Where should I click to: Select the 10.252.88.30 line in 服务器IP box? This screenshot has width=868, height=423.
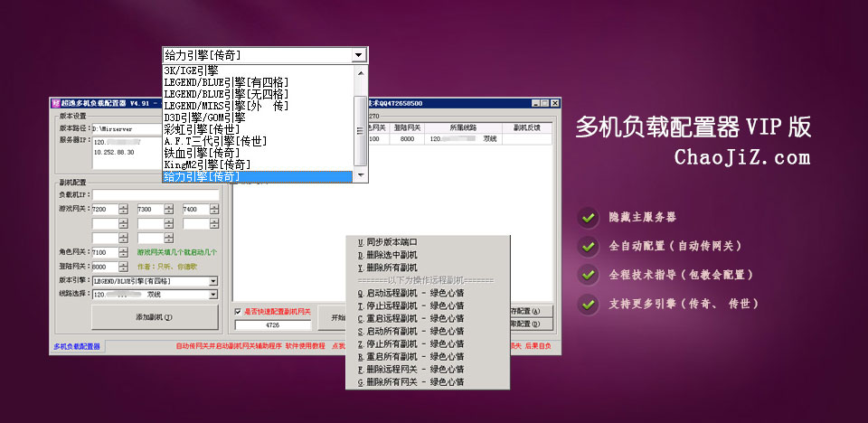[114, 152]
